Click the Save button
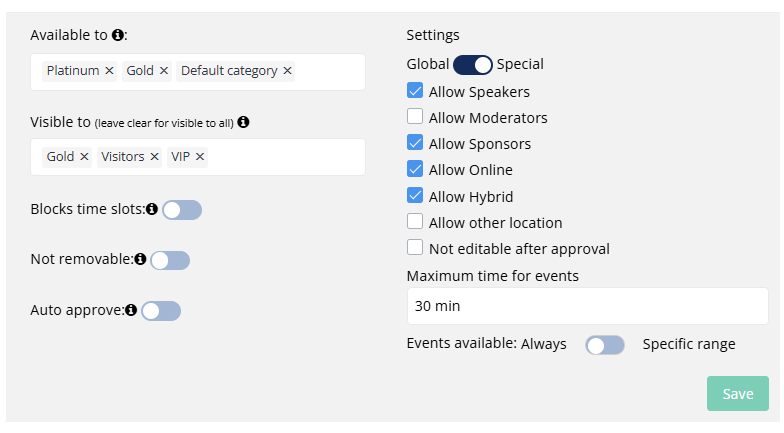This screenshot has width=784, height=433. pos(737,394)
